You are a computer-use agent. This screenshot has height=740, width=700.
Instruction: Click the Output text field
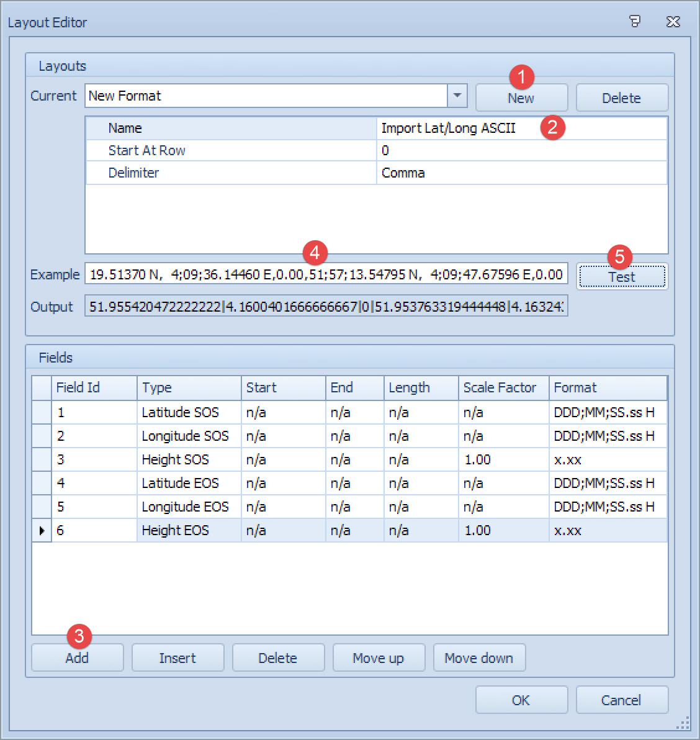point(326,307)
